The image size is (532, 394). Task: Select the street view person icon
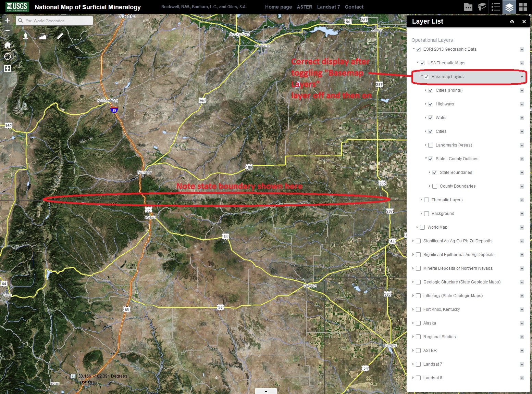26,36
